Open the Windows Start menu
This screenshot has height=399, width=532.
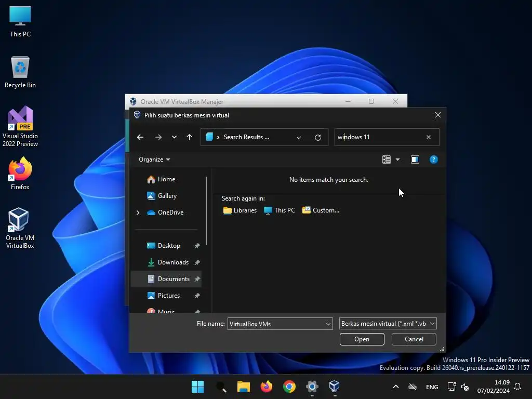197,387
